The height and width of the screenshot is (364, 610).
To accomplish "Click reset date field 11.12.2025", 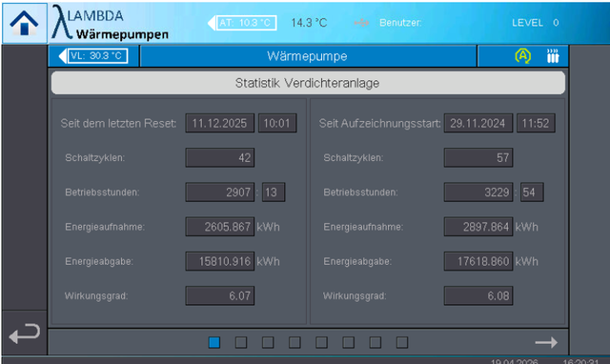I will 220,123.
